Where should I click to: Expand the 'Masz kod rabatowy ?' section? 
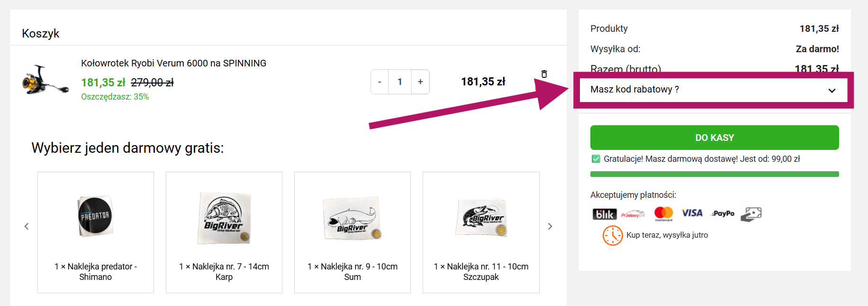714,90
